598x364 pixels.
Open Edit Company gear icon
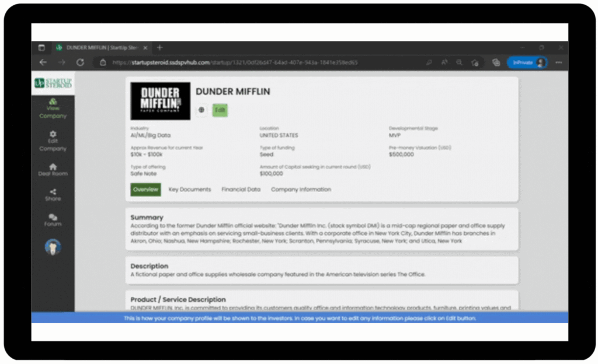click(53, 134)
